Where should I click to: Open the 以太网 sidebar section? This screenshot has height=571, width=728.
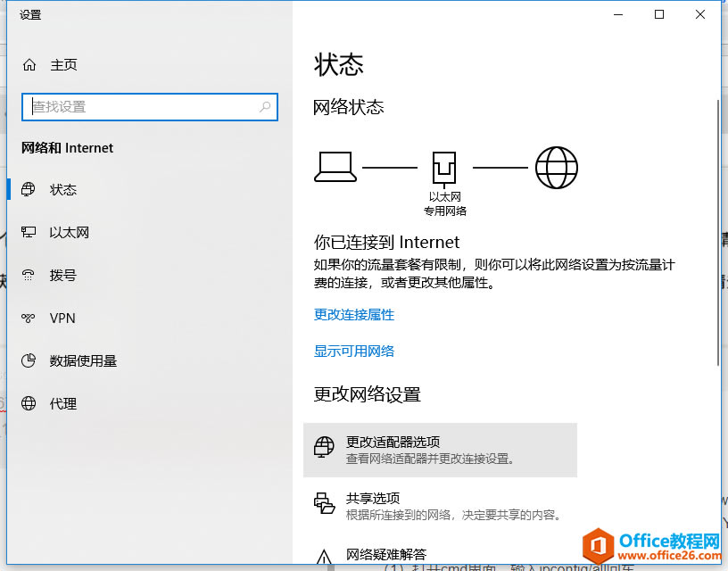70,233
